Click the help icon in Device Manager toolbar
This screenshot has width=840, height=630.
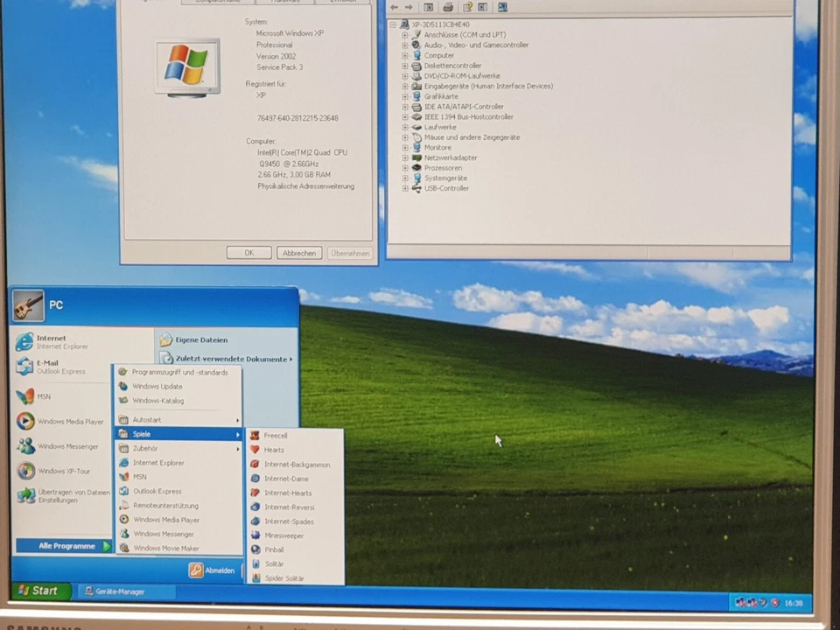tap(469, 7)
